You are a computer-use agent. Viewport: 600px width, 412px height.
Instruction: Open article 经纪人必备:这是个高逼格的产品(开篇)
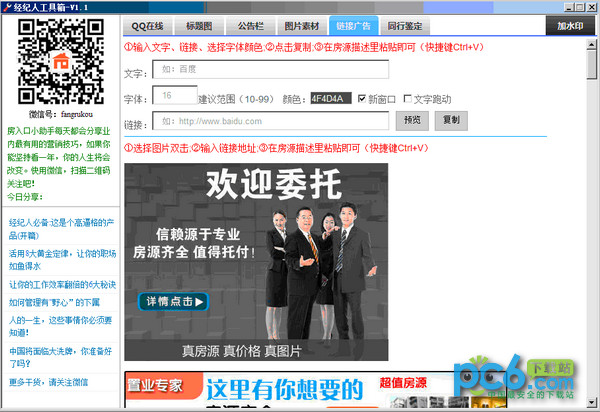click(x=61, y=229)
